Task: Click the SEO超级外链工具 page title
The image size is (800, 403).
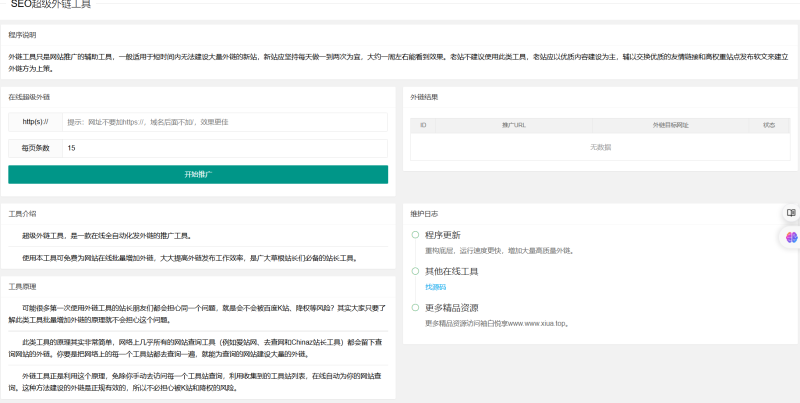Action: pyautogui.click(x=51, y=5)
